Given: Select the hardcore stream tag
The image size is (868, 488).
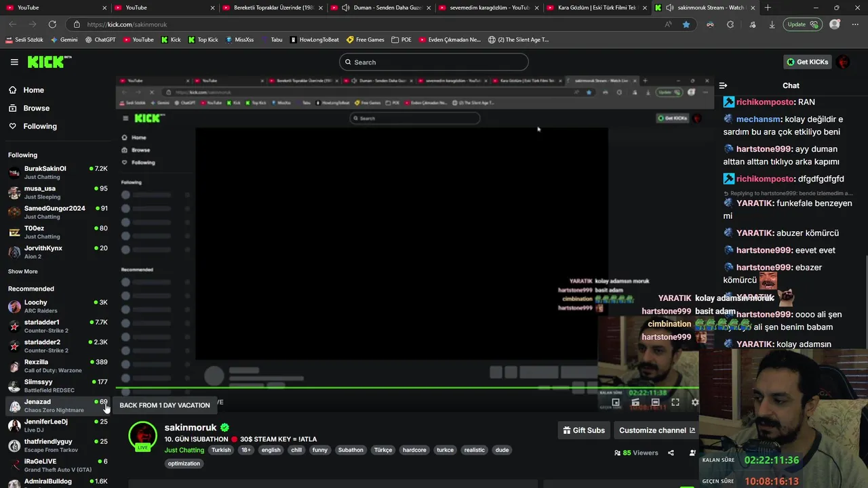Looking at the screenshot, I should 414,450.
